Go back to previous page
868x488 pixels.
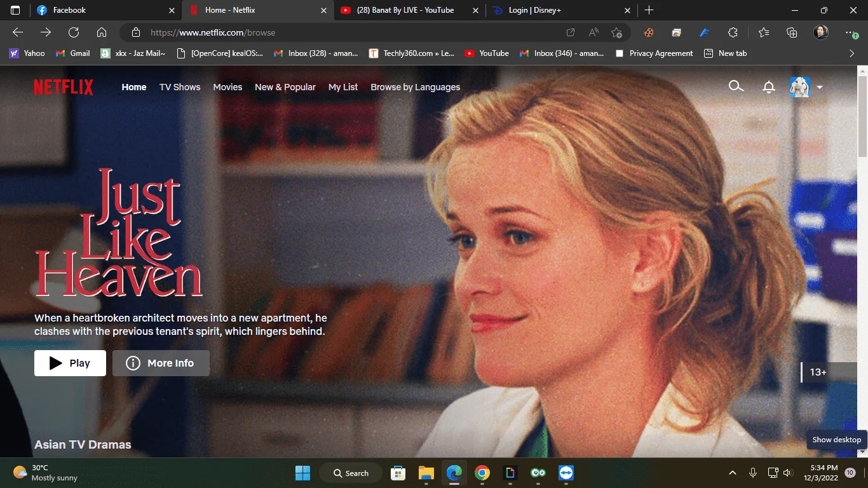[18, 32]
